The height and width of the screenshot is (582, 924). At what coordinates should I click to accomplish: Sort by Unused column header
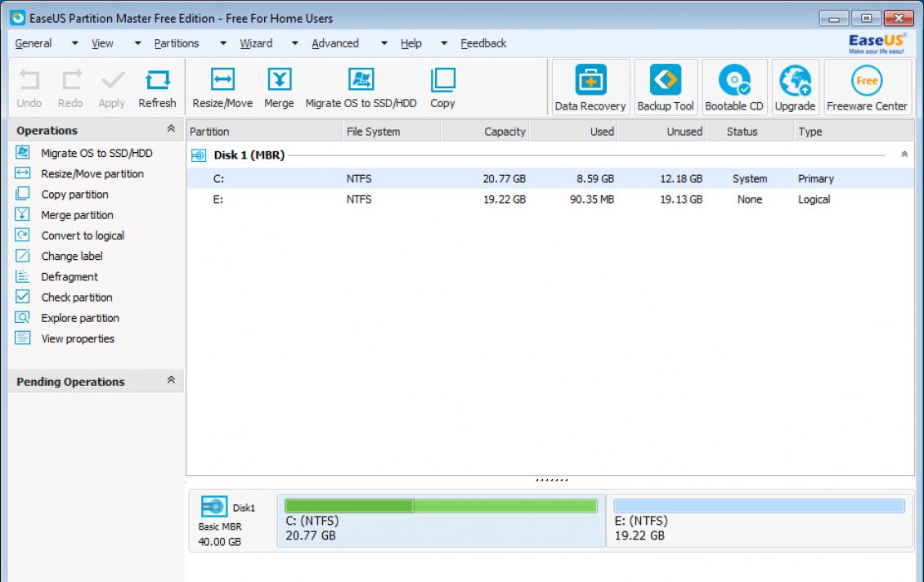(x=662, y=132)
